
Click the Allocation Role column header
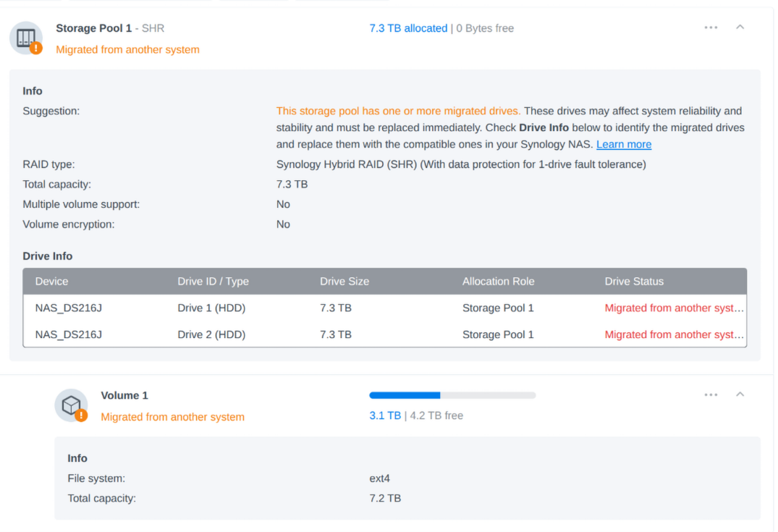pyautogui.click(x=498, y=282)
